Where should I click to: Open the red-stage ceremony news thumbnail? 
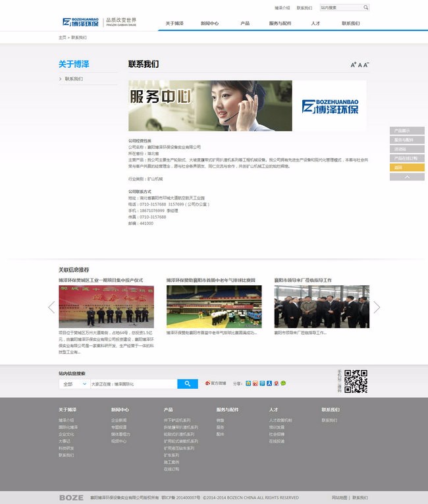(x=107, y=306)
